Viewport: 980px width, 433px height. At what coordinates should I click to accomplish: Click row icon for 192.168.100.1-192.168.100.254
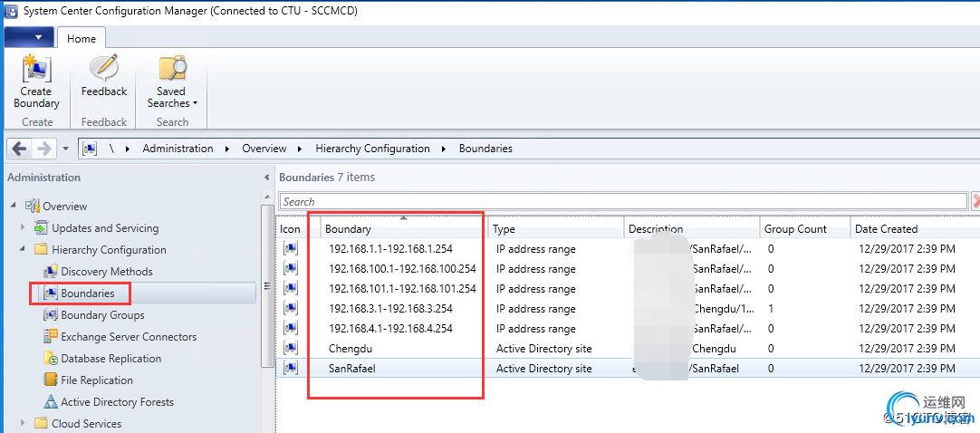click(290, 269)
